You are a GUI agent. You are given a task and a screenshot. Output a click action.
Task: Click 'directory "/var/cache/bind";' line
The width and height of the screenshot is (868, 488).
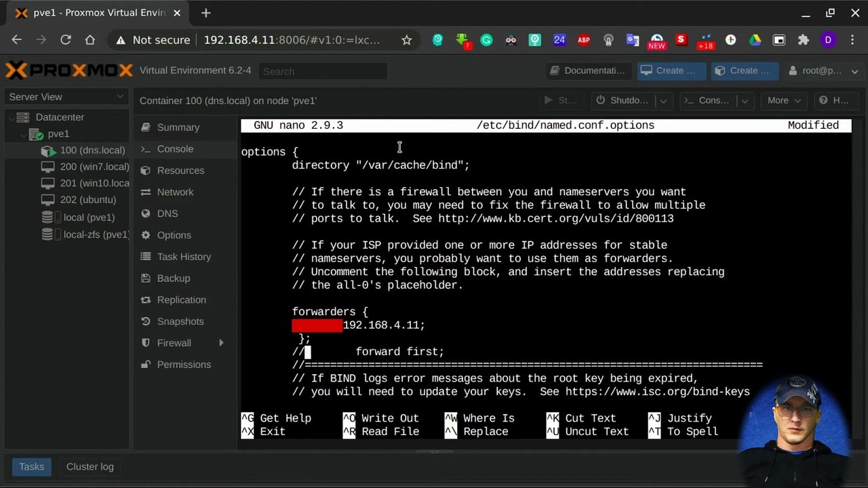point(381,165)
